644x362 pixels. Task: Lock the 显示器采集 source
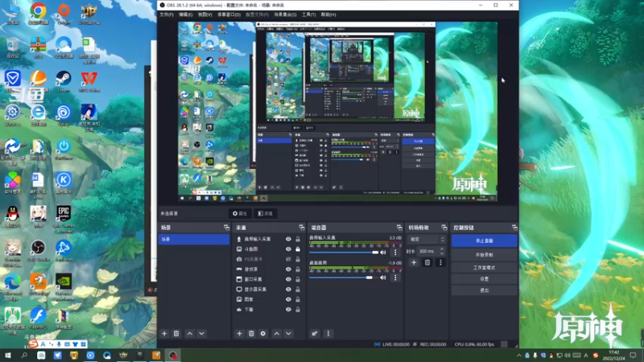click(x=298, y=290)
